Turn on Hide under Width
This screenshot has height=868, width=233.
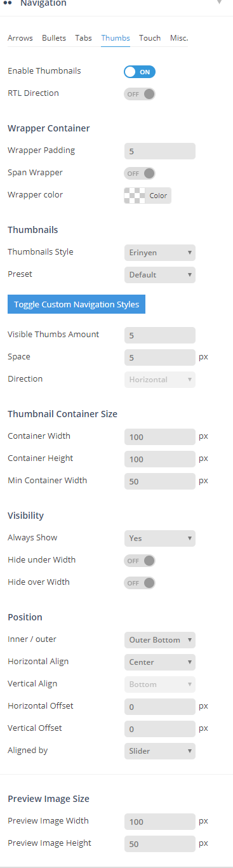point(140,561)
